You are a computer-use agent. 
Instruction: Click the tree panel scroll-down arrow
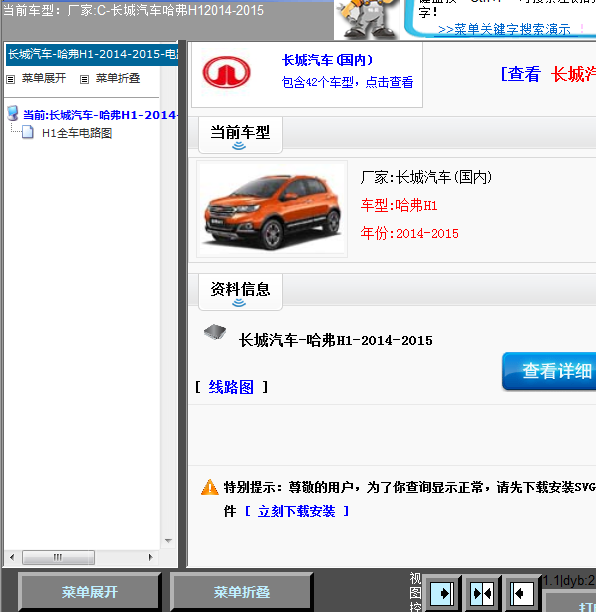point(168,541)
